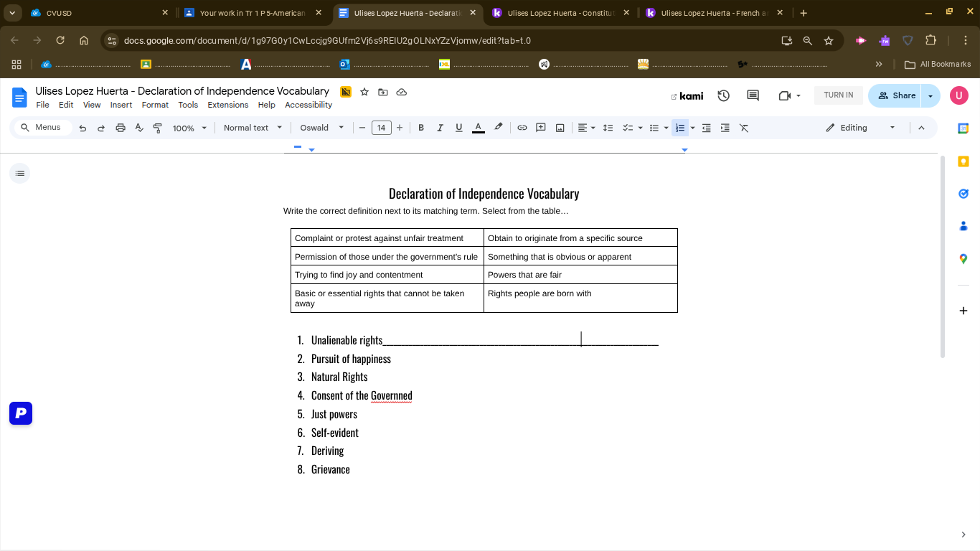
Task: Enable the checklist formatting
Action: click(627, 127)
